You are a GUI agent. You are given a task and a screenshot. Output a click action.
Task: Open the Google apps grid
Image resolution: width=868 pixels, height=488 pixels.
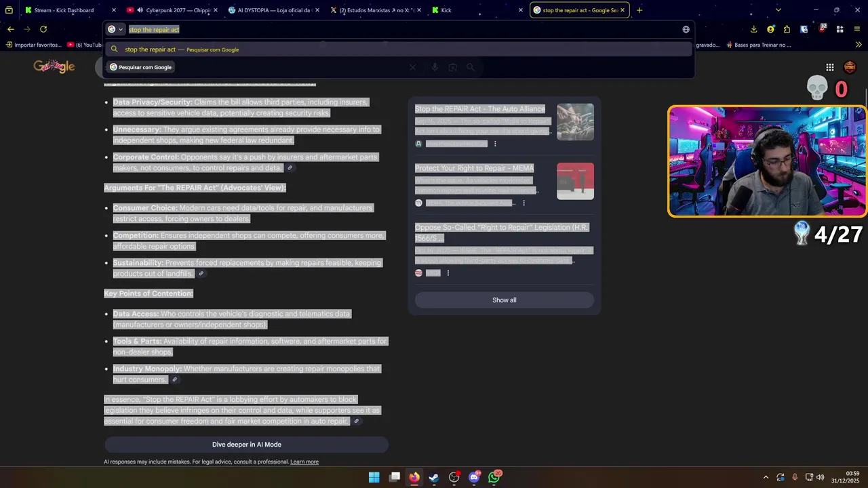click(x=829, y=67)
